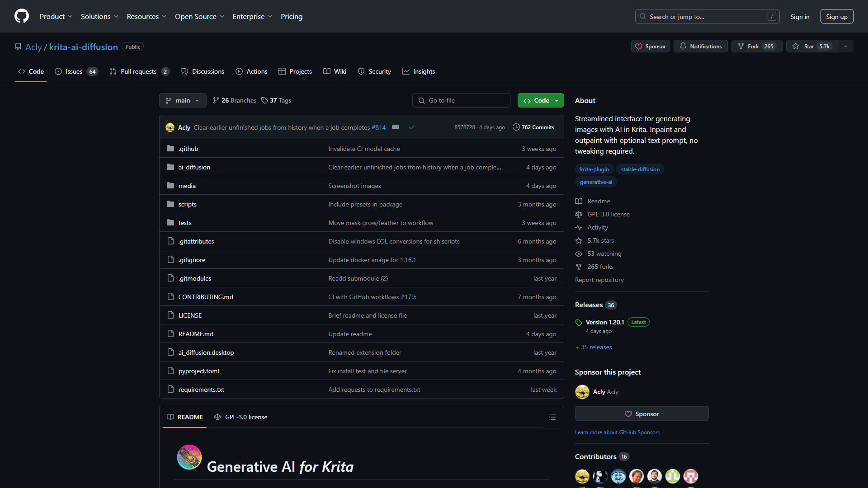Screen dimensions: 868x488
Task: Click the green commit status checkmark
Action: point(411,127)
